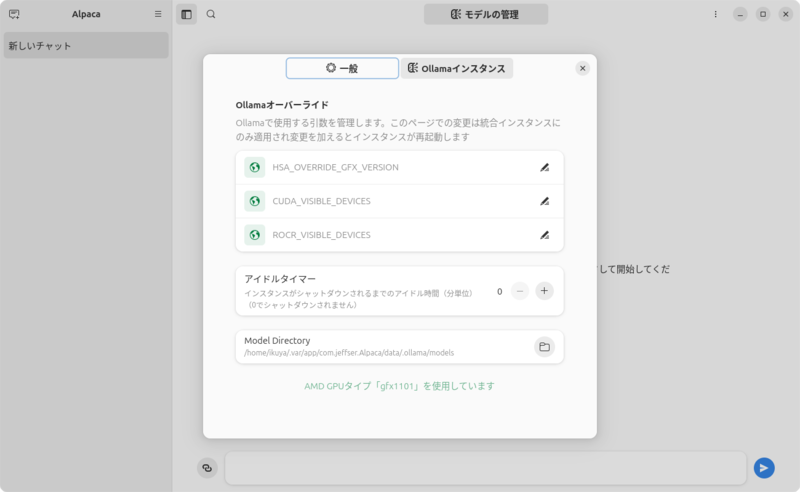Open the three-dot menu in the header bar
800x492 pixels.
(x=715, y=15)
